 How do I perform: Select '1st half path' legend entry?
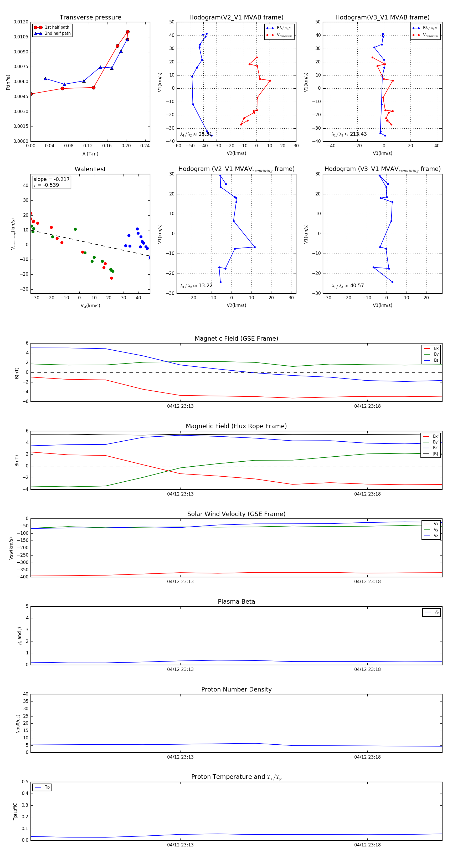[x=52, y=27]
